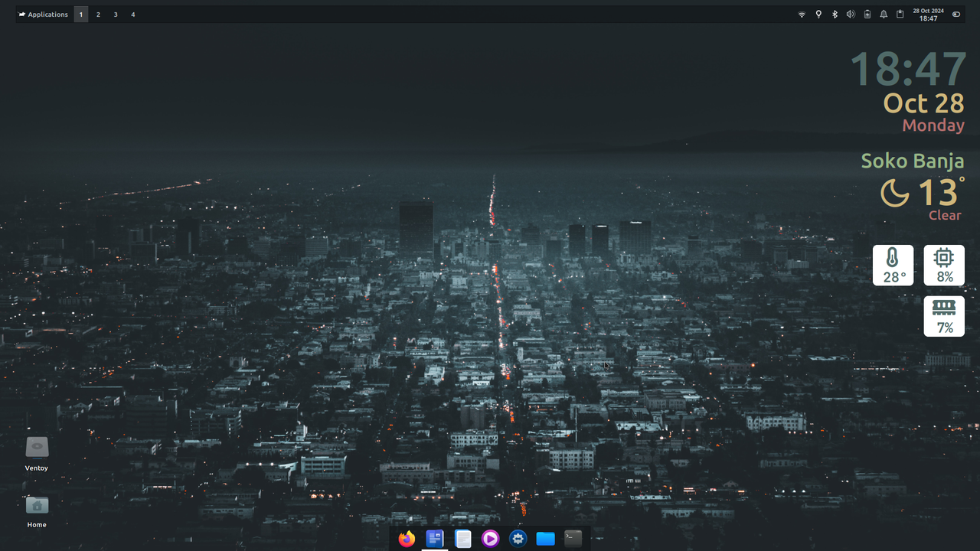This screenshot has height=551, width=980.
Task: Click the large 18:47 desktop clock
Action: pos(908,69)
